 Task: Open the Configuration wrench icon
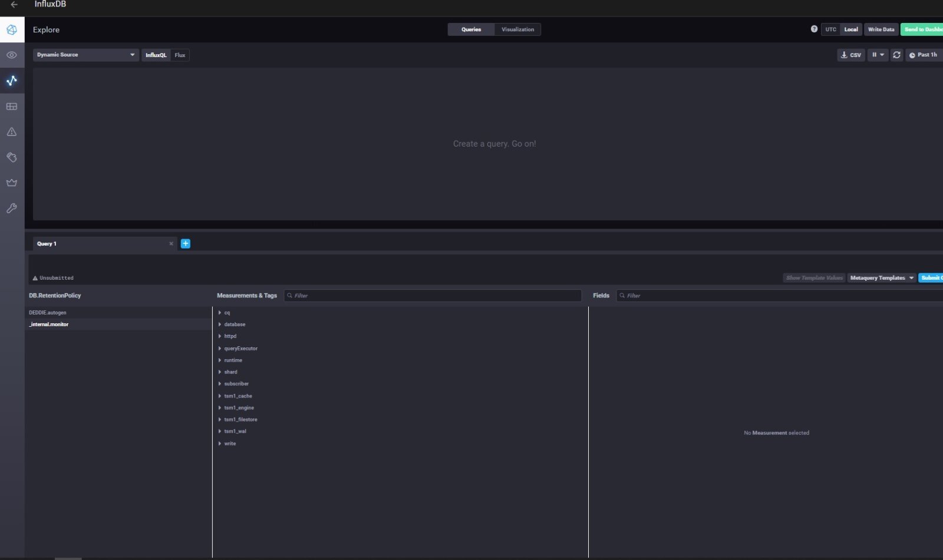coord(12,208)
